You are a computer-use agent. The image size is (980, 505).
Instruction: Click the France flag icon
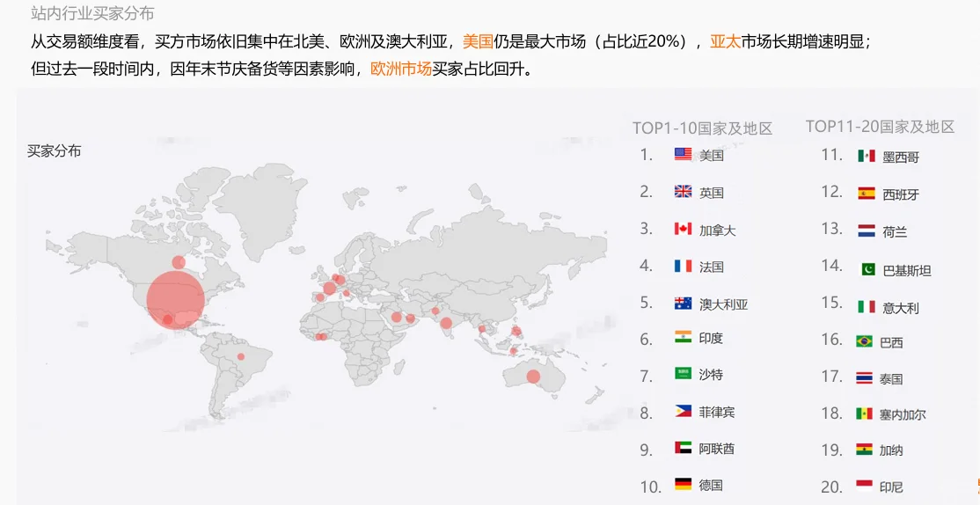tap(684, 267)
